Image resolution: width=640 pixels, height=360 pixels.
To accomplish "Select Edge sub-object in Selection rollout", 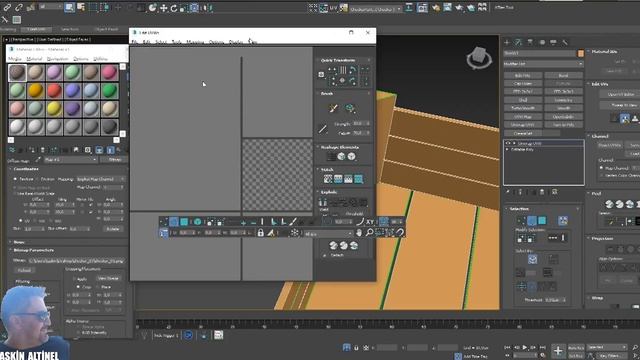I will click(531, 221).
